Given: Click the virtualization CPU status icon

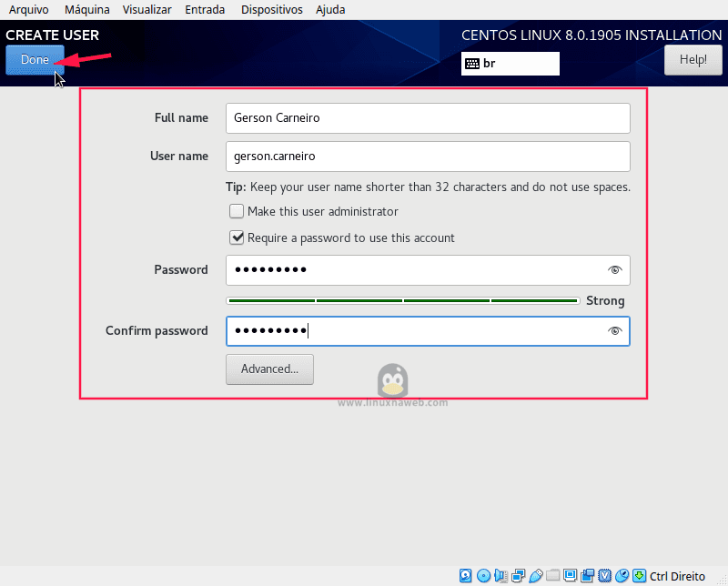Looking at the screenshot, I should [x=604, y=576].
